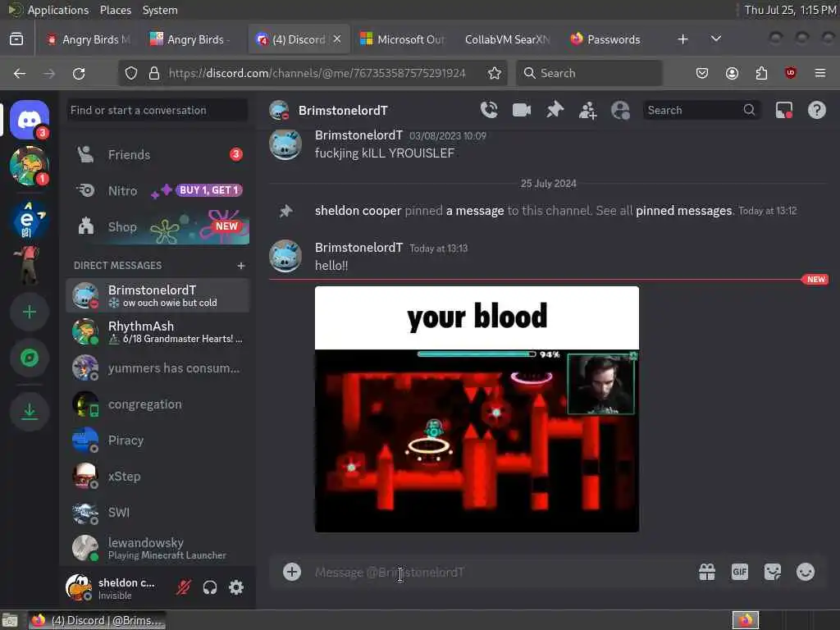Open Firefox View recent browsing icon
The width and height of the screenshot is (840, 630).
point(16,39)
